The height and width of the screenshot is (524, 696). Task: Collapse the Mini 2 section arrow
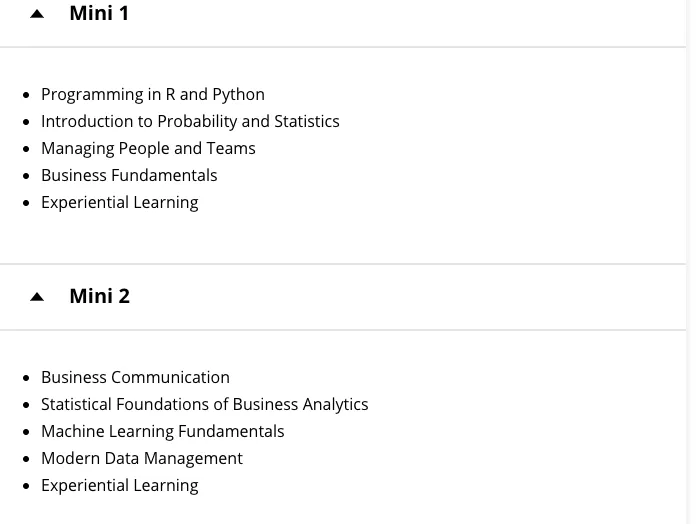point(37,297)
